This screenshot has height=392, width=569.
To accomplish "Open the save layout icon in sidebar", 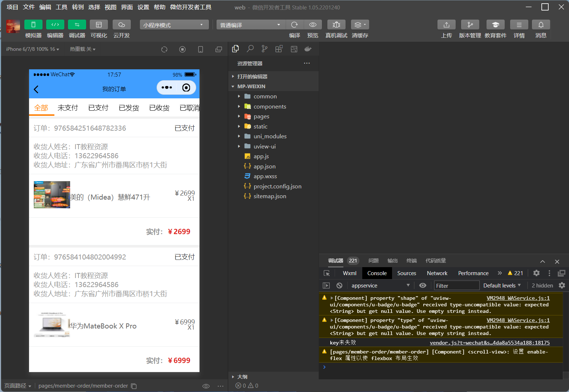I will click(x=294, y=49).
